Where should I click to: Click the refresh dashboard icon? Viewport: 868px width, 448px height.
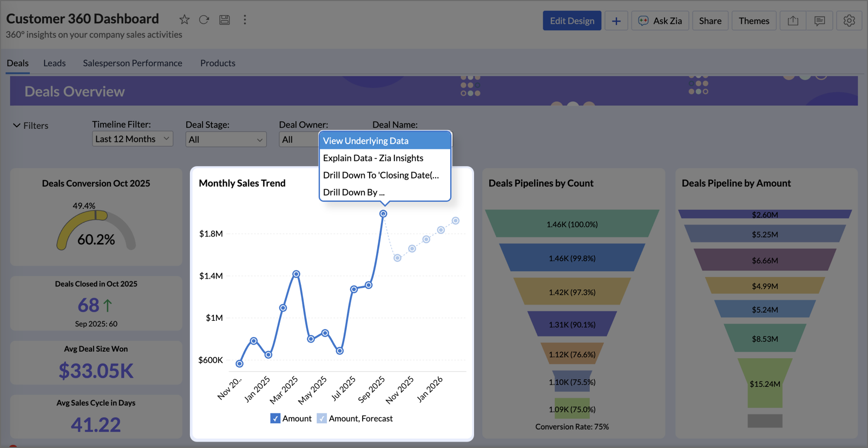pyautogui.click(x=204, y=20)
